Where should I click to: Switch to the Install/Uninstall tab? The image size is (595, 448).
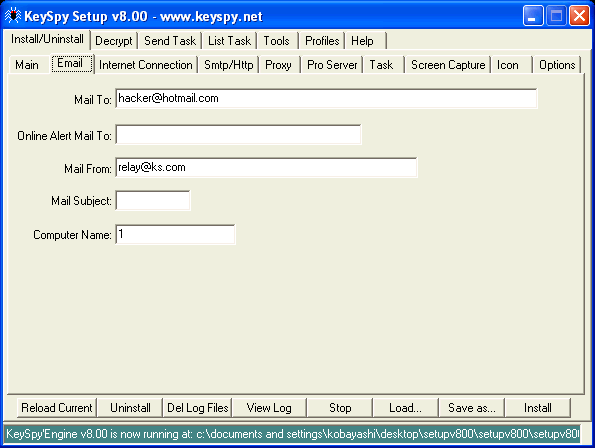click(47, 39)
